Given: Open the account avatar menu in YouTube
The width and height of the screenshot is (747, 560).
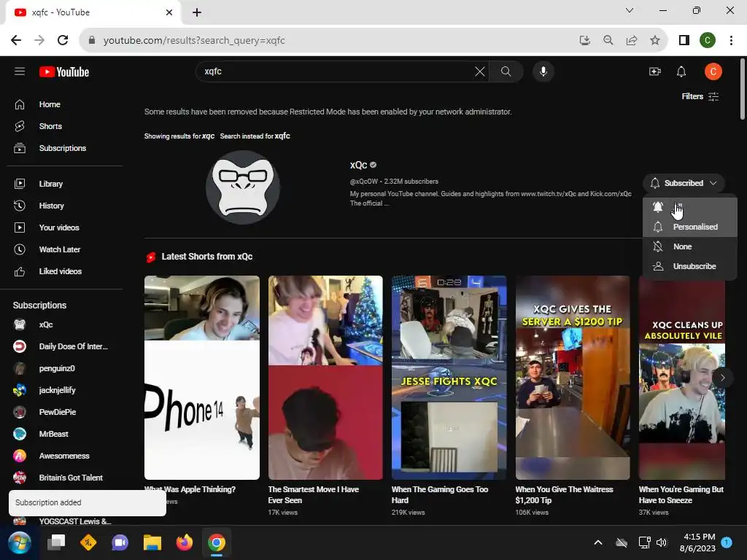Looking at the screenshot, I should (713, 71).
